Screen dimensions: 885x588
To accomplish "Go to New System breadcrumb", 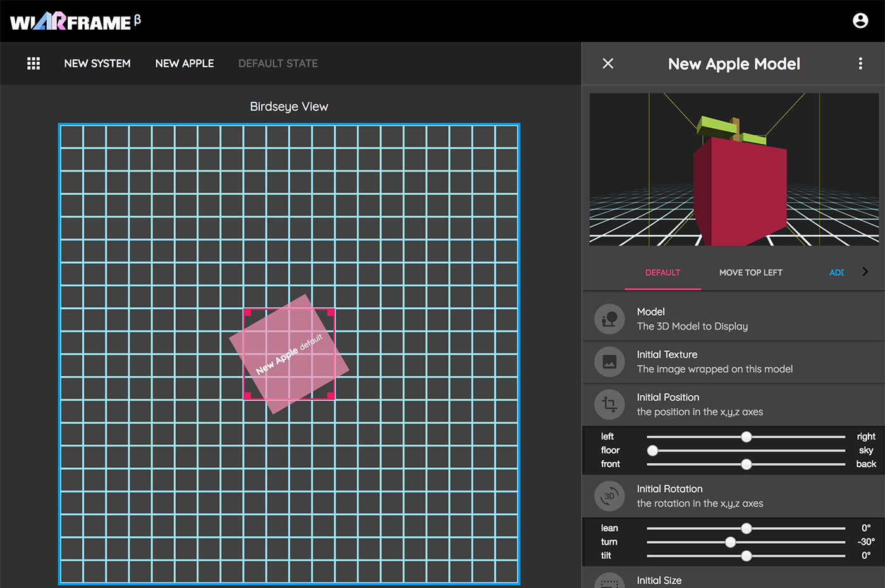I will 97,63.
